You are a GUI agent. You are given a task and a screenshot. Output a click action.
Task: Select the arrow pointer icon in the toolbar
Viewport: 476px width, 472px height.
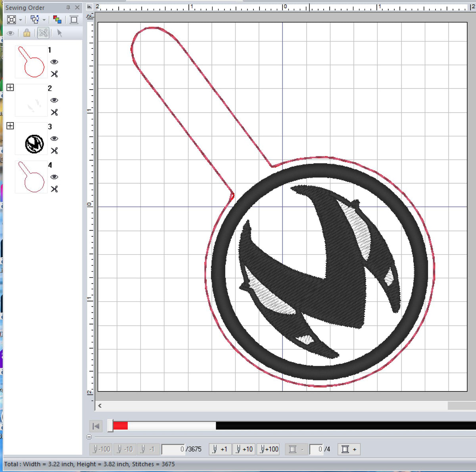(59, 33)
